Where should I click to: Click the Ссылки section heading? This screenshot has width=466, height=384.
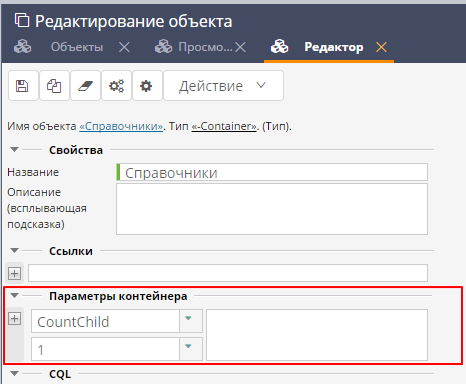(71, 251)
